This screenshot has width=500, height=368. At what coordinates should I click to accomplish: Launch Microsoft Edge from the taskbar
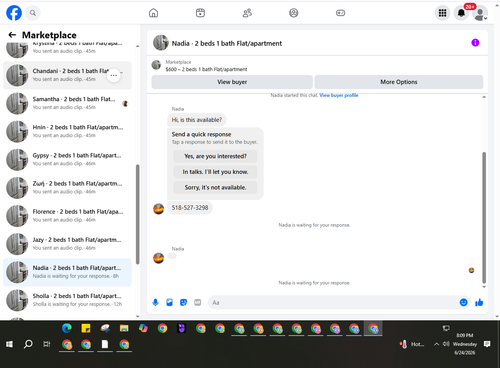pos(67,328)
